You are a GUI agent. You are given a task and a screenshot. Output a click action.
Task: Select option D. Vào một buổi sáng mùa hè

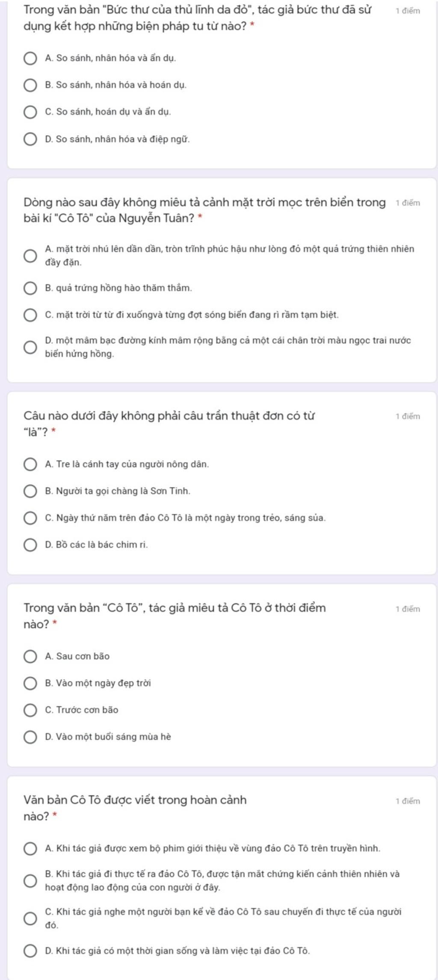point(30,737)
